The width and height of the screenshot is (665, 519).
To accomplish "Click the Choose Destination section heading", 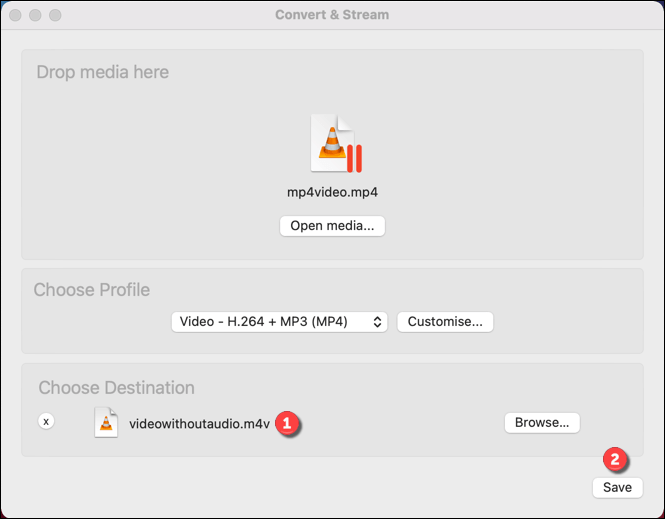I will tap(116, 387).
